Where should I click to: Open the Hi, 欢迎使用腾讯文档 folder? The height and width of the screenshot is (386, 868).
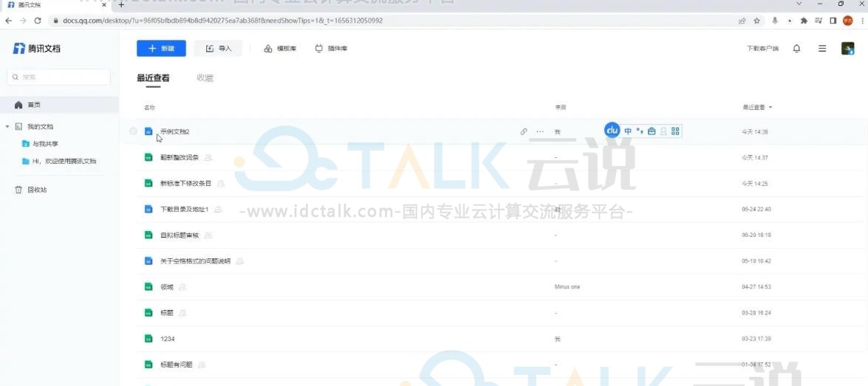tap(59, 162)
